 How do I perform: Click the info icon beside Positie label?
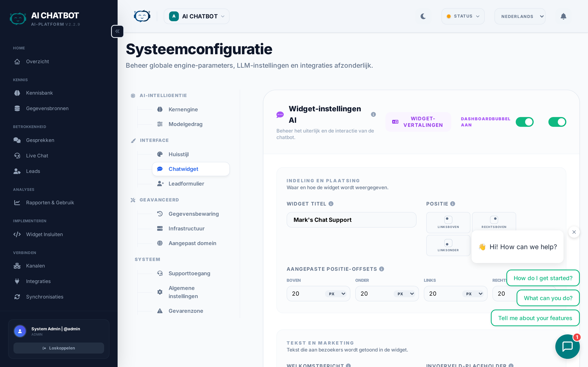452,204
